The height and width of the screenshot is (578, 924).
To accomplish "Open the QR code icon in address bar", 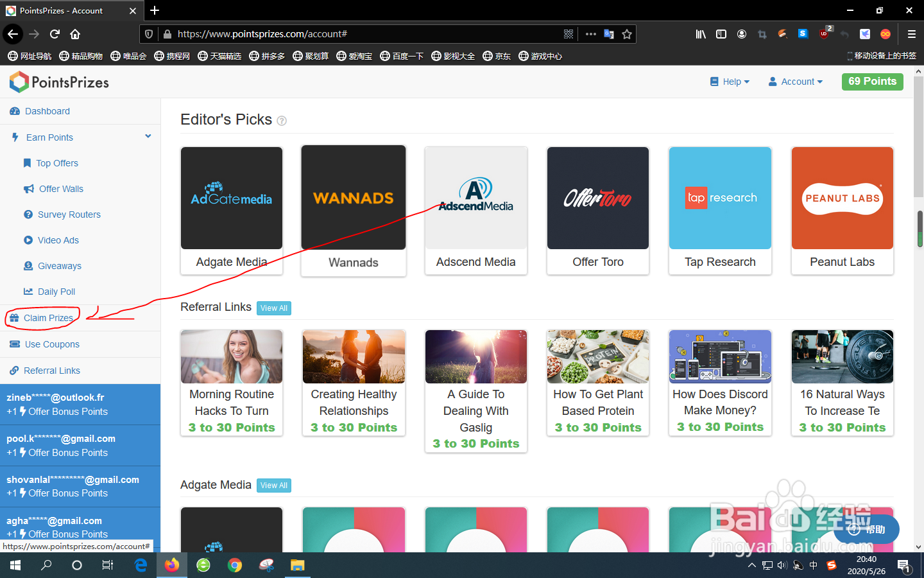I will click(x=569, y=34).
